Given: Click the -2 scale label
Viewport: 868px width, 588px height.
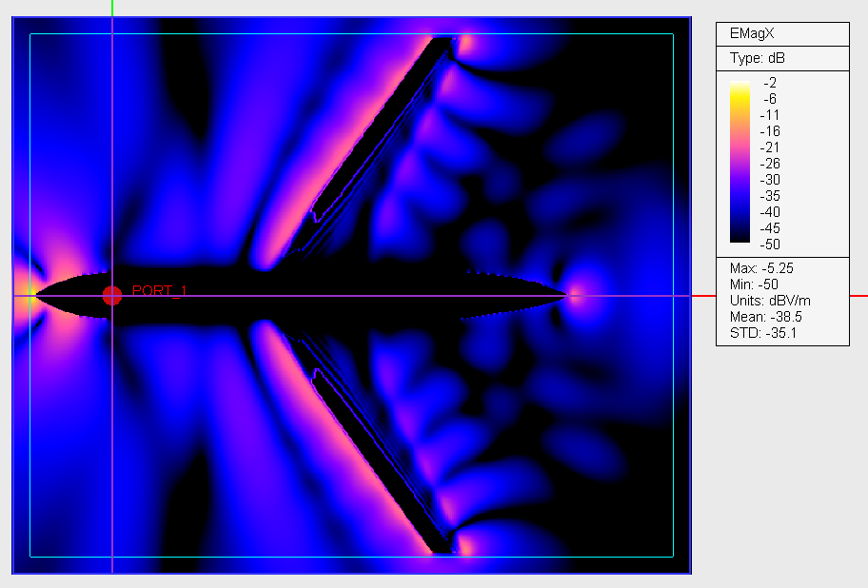Looking at the screenshot, I should (x=770, y=83).
